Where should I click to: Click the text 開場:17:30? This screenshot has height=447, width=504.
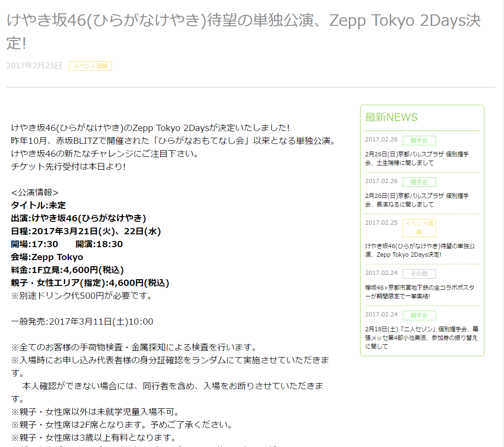click(x=34, y=244)
